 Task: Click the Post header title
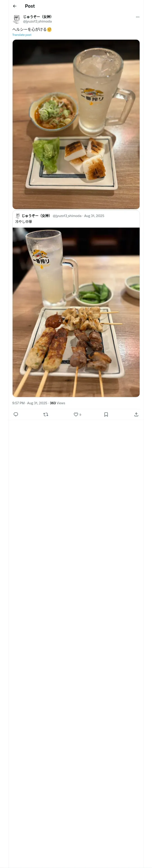click(30, 6)
